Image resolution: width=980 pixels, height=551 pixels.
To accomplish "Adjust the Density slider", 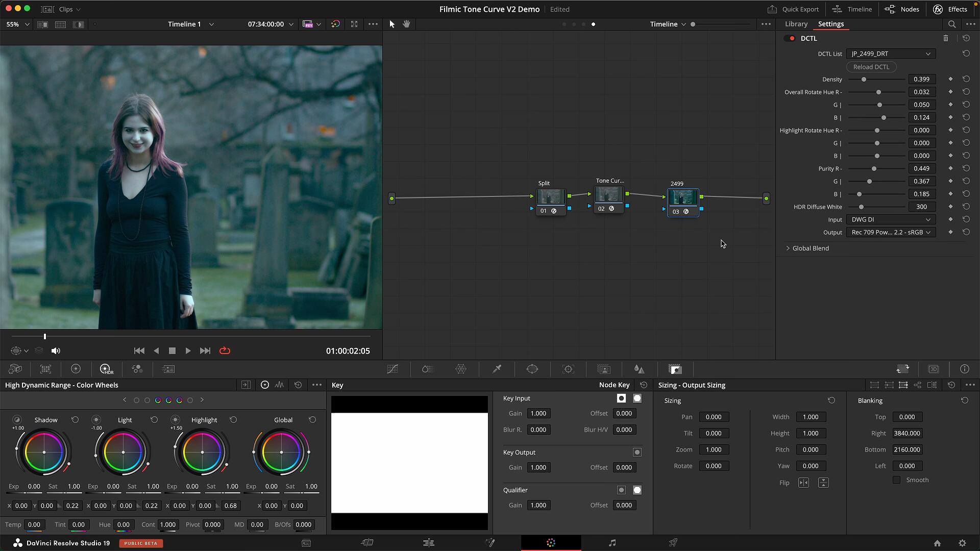I will click(x=864, y=80).
